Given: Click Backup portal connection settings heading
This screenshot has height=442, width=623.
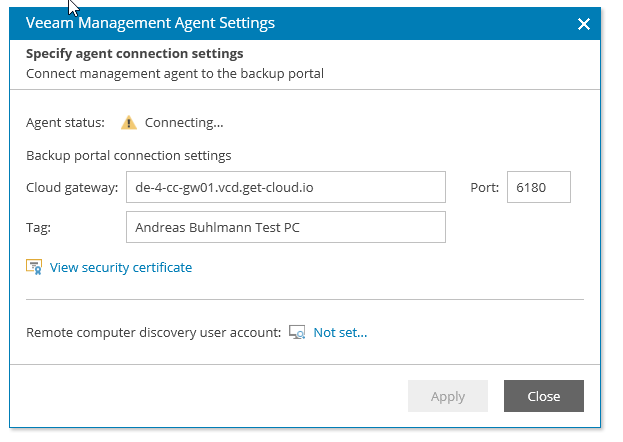Looking at the screenshot, I should (x=129, y=155).
